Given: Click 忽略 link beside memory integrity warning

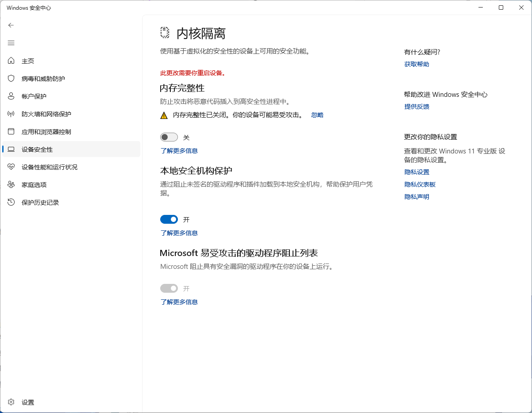Looking at the screenshot, I should [x=317, y=115].
